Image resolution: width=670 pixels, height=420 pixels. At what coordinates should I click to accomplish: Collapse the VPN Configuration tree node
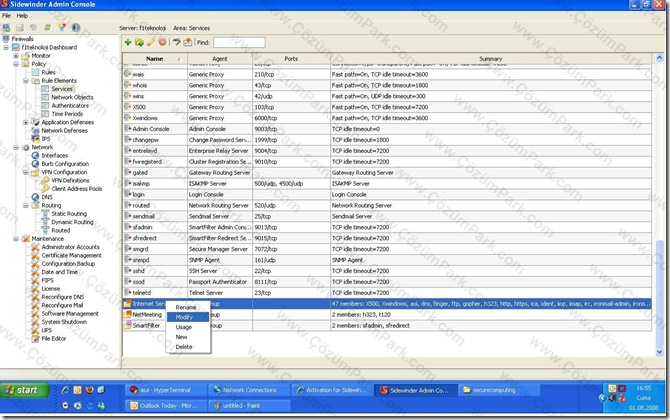point(26,172)
